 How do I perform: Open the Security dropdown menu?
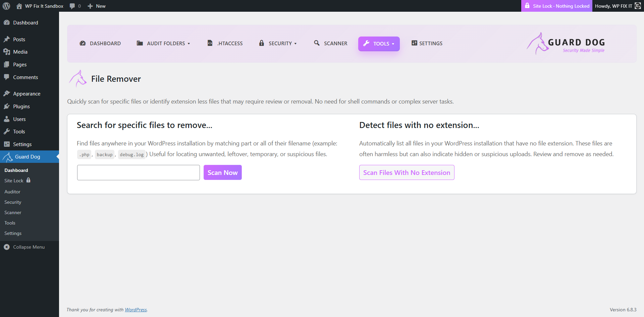[278, 44]
